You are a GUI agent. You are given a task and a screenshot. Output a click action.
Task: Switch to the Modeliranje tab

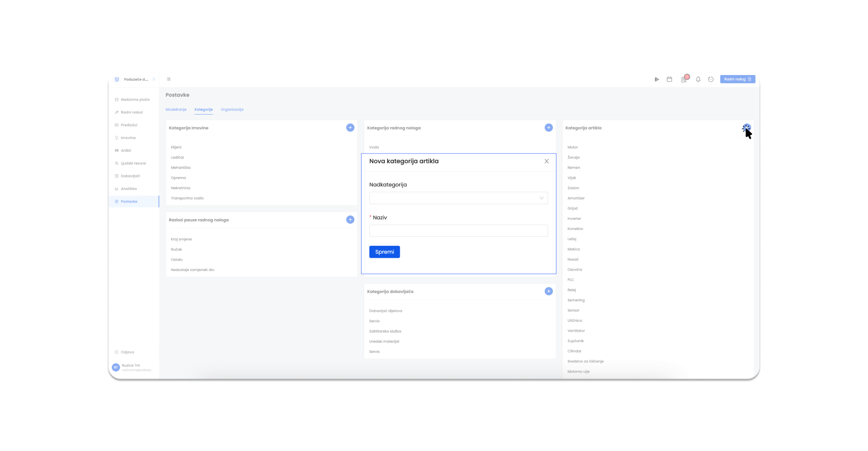[176, 110]
